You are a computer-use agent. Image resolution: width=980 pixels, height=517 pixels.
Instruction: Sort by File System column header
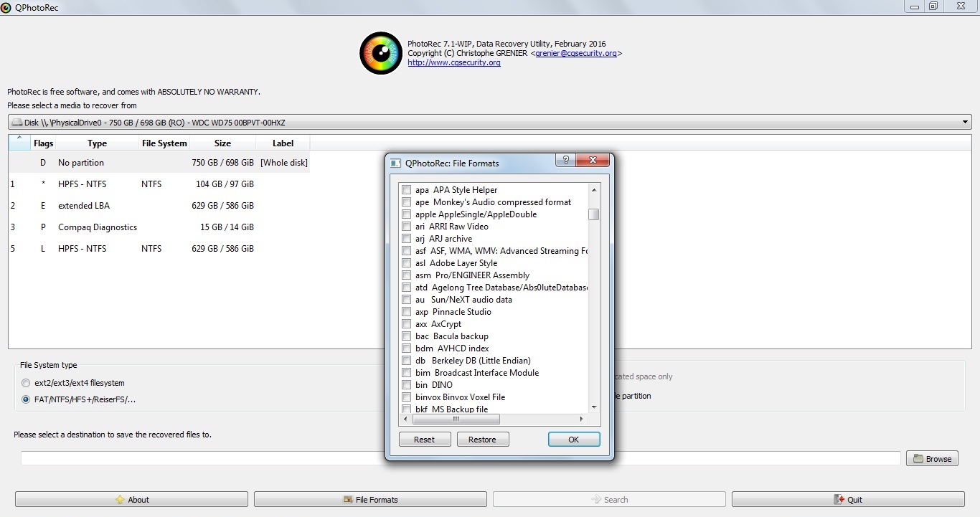pyautogui.click(x=164, y=143)
